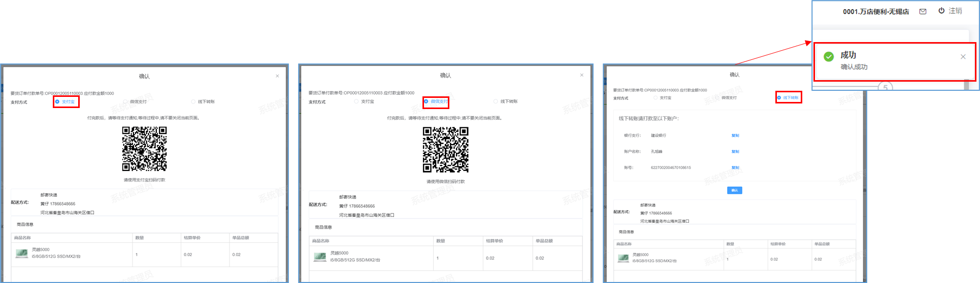The height and width of the screenshot is (283, 980).
Task: Select 线下转账 radio in the offline transfer dialog
Action: click(779, 98)
